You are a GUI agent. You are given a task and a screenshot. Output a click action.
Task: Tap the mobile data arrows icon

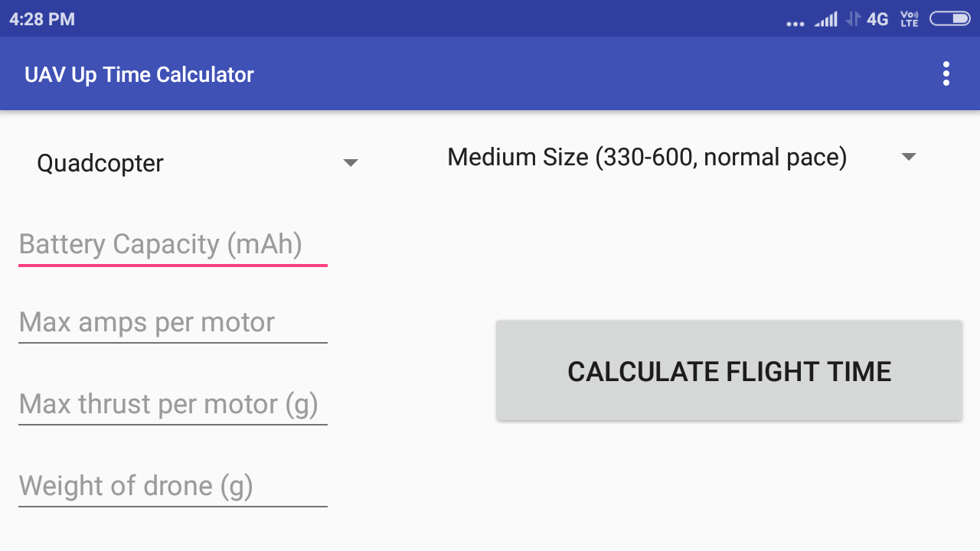pyautogui.click(x=853, y=19)
